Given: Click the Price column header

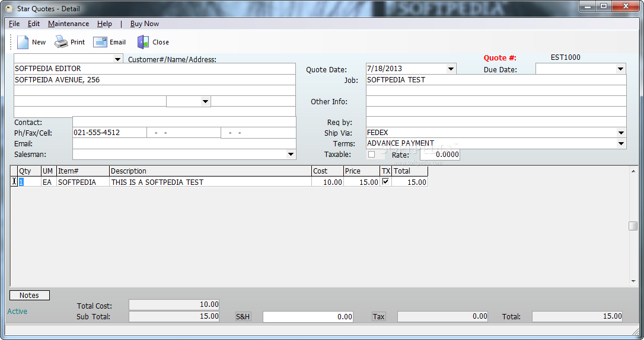Looking at the screenshot, I should point(362,171).
